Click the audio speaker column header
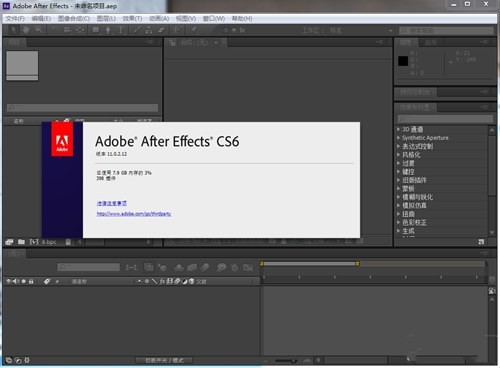The width and height of the screenshot is (500, 368). 15,281
